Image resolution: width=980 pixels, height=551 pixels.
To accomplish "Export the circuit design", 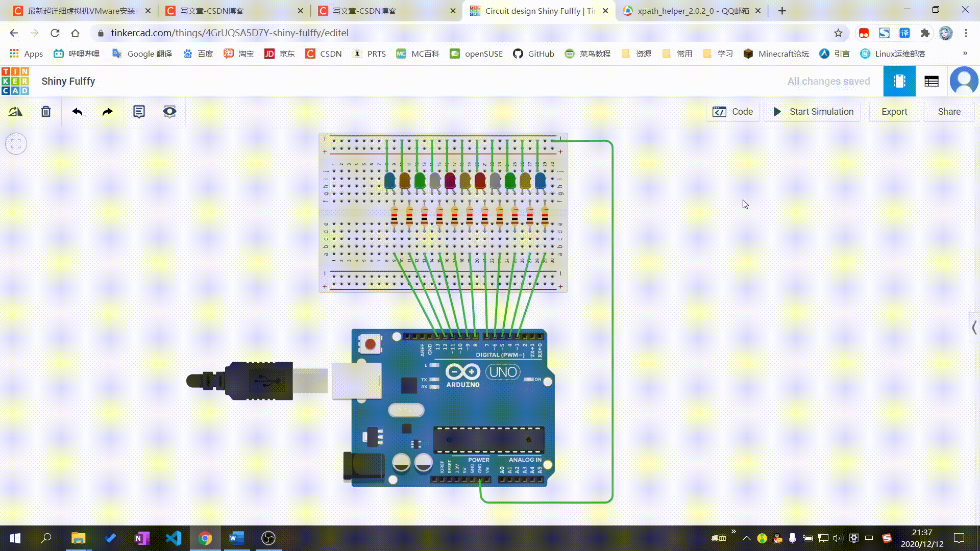I will click(x=894, y=112).
